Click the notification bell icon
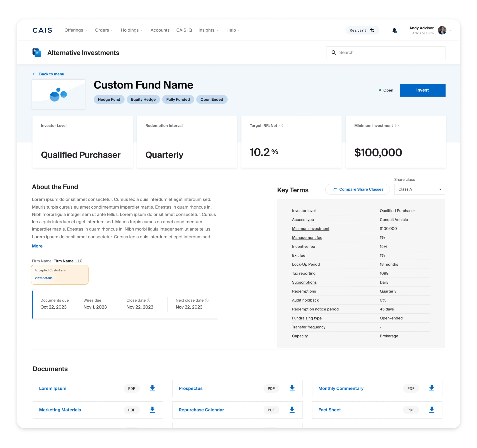 point(394,30)
